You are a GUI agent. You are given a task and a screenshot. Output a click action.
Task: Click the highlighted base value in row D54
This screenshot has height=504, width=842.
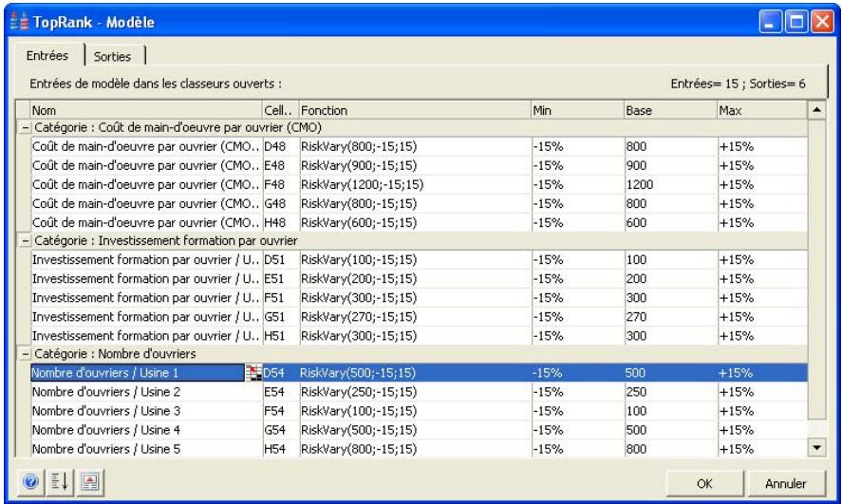point(636,372)
